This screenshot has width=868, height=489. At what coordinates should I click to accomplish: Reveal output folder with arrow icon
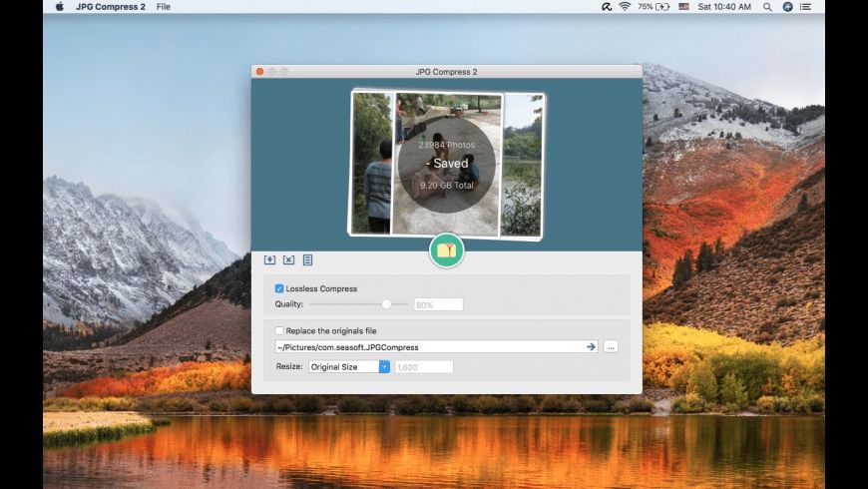(x=591, y=346)
